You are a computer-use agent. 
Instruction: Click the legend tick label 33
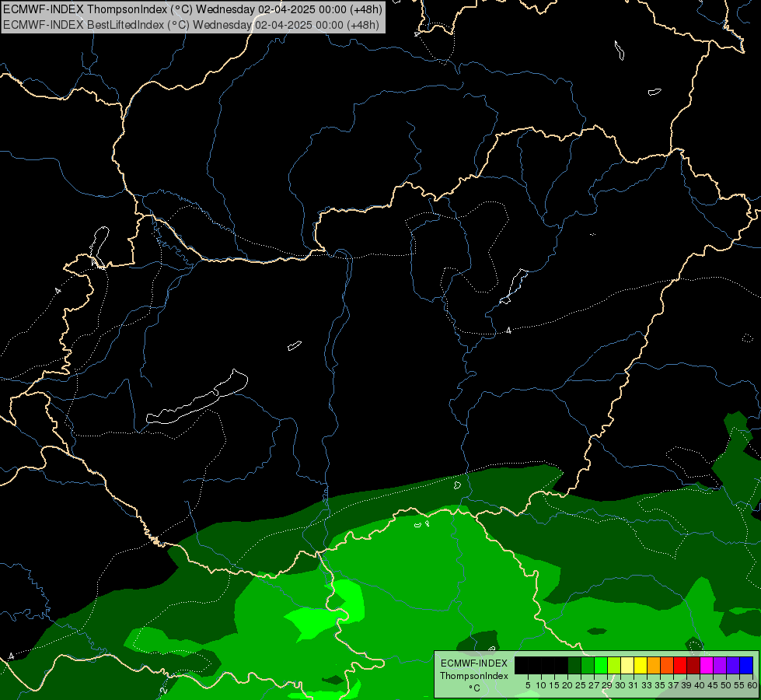pos(647,685)
